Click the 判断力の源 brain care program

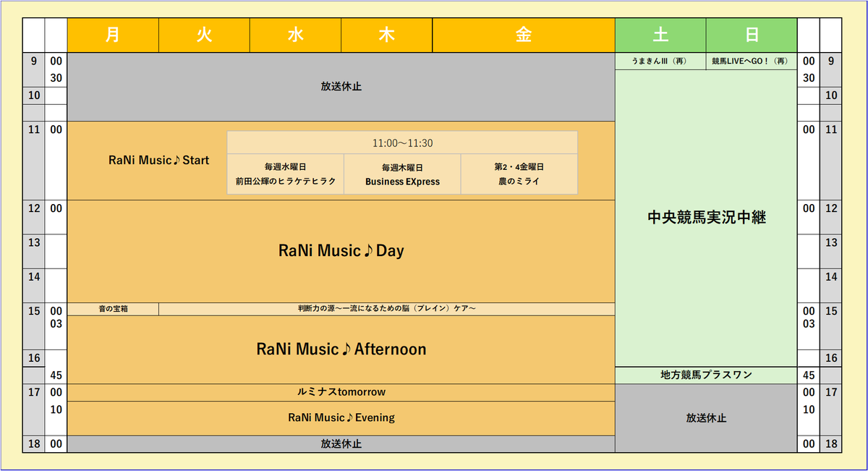386,309
